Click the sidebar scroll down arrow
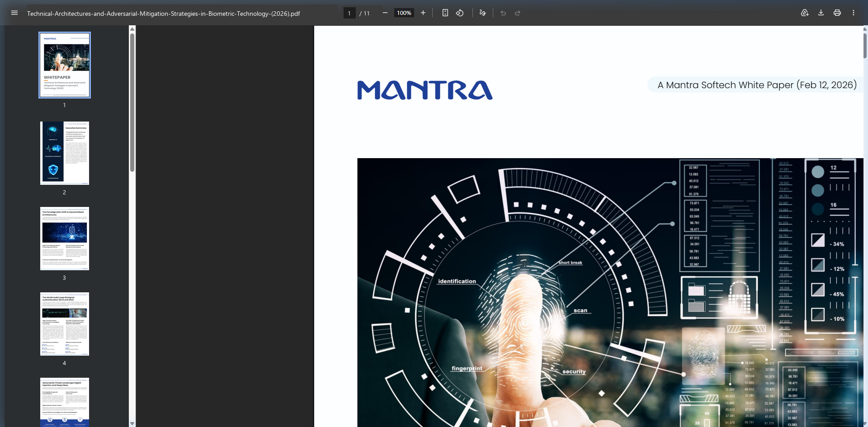Viewport: 868px width, 427px height. pos(132,423)
